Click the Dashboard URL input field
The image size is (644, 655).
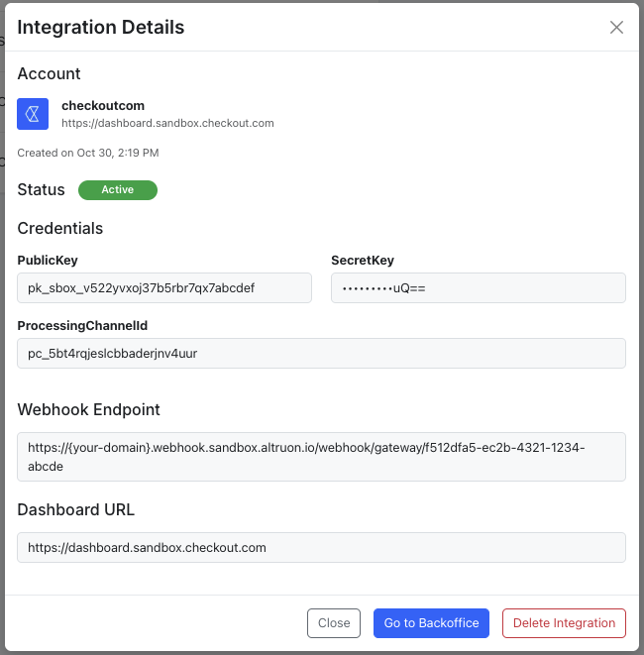click(321, 547)
